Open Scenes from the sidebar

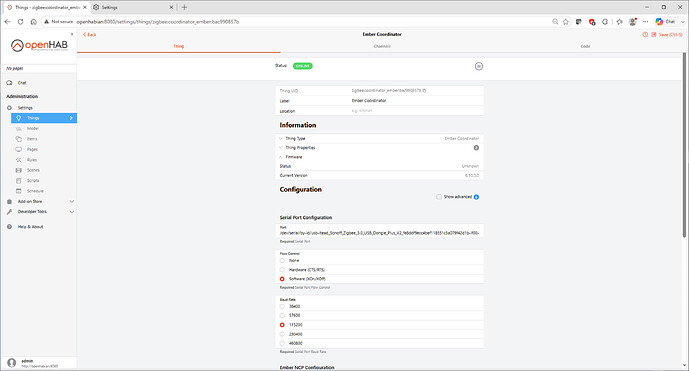click(x=33, y=170)
